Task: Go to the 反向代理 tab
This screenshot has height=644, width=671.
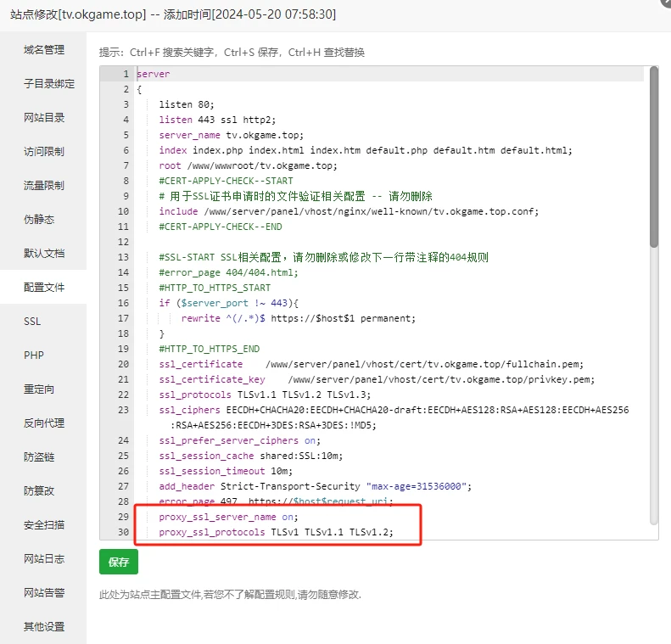Action: click(x=43, y=423)
